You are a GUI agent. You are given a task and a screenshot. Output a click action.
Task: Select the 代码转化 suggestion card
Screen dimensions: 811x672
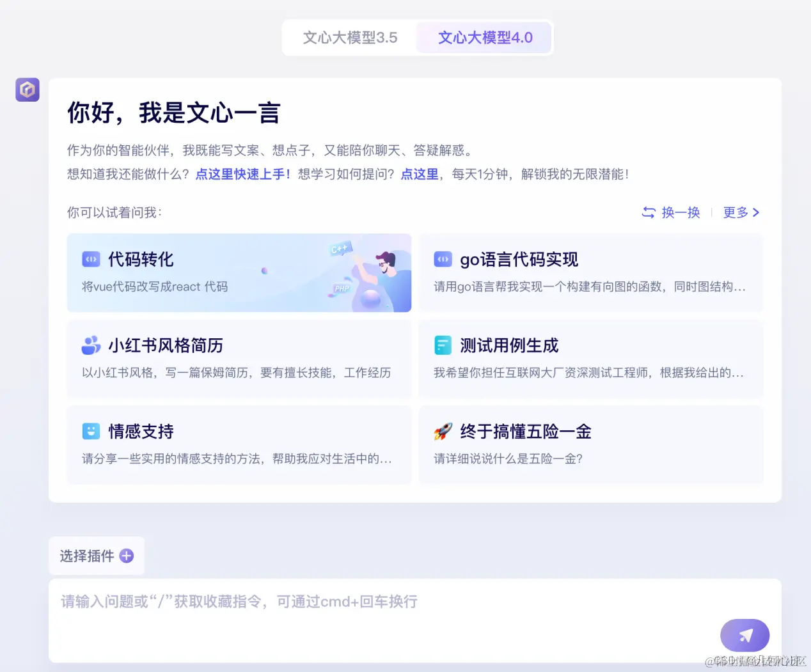(x=239, y=273)
